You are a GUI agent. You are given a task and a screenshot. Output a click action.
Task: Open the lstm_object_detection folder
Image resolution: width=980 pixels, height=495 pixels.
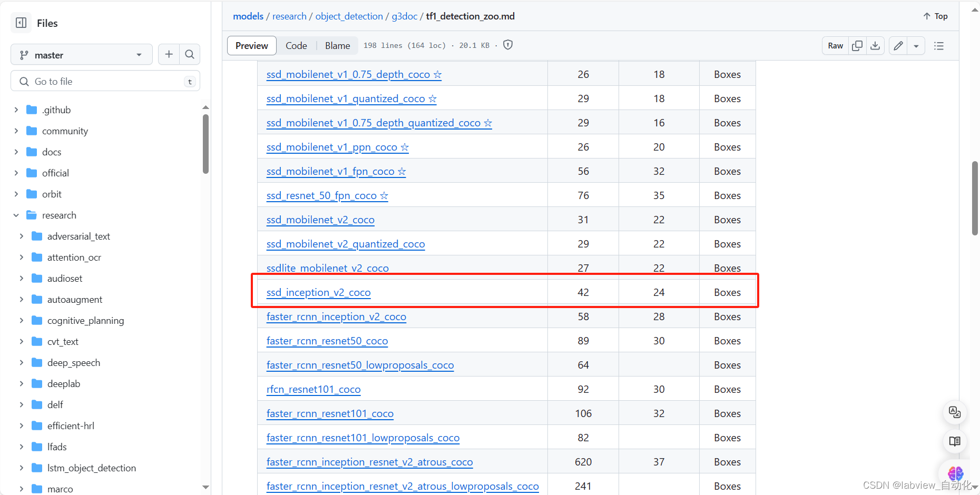click(x=92, y=468)
